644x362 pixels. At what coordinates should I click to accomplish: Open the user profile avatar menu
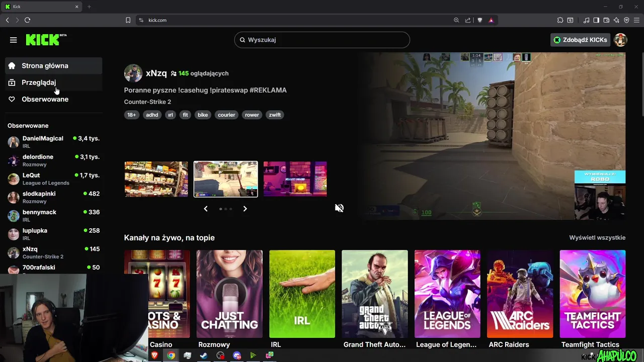620,40
